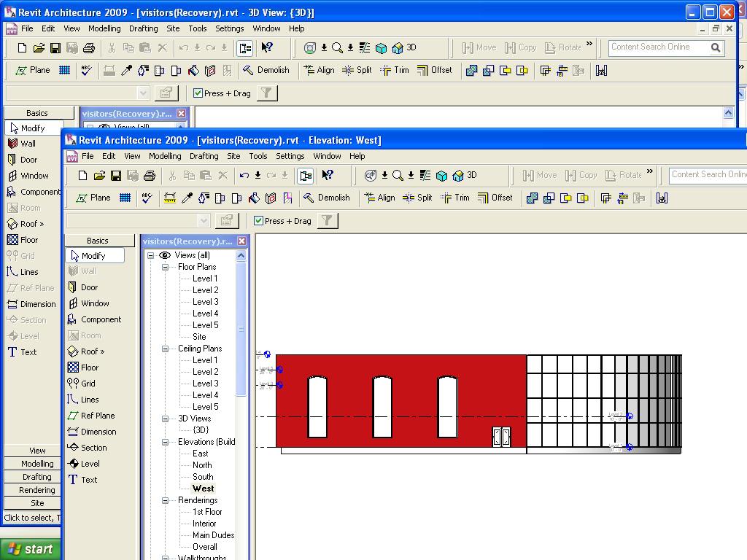Viewport: 747px width, 560px height.
Task: Click filter funnel icon in front window
Action: click(x=328, y=220)
